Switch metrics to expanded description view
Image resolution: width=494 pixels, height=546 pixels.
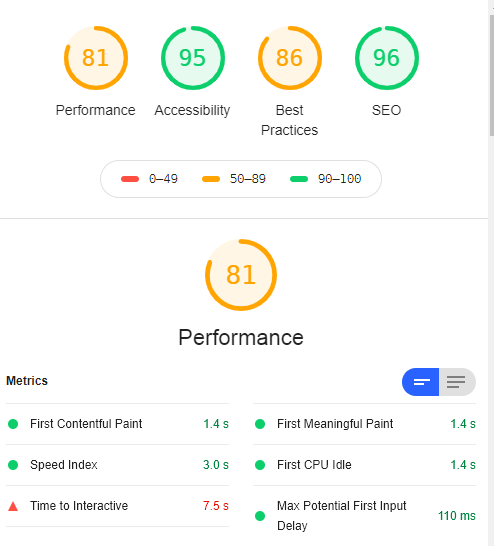(457, 382)
